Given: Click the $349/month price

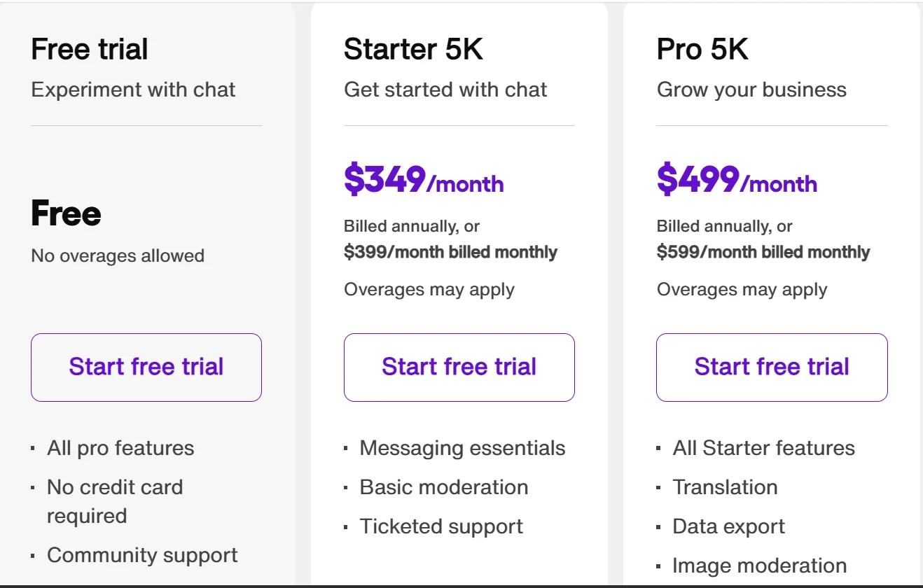Looking at the screenshot, I should click(x=423, y=181).
